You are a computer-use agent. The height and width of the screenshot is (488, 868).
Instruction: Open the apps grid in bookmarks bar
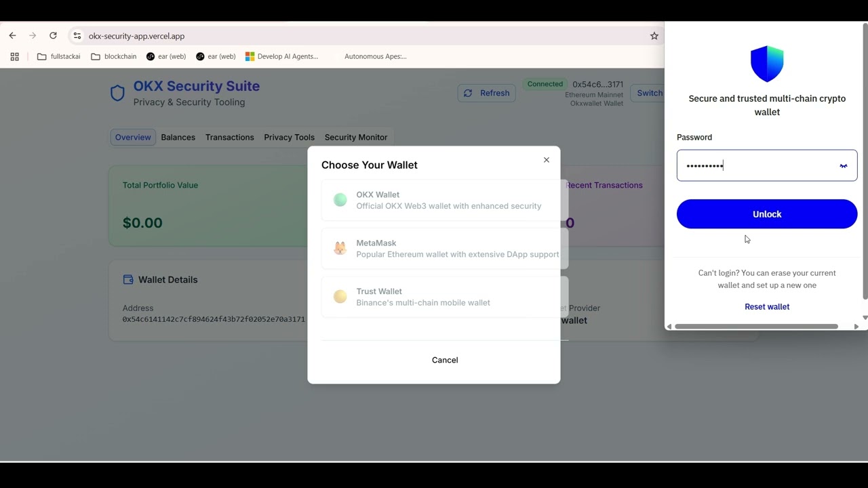[14, 57]
